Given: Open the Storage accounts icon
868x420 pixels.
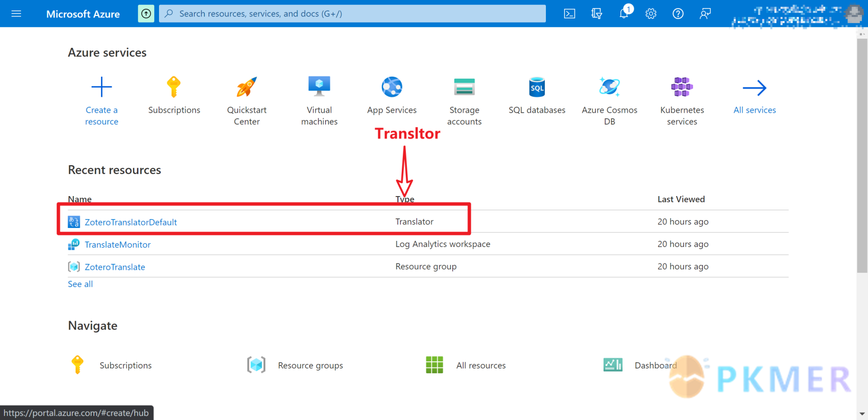Looking at the screenshot, I should (465, 87).
